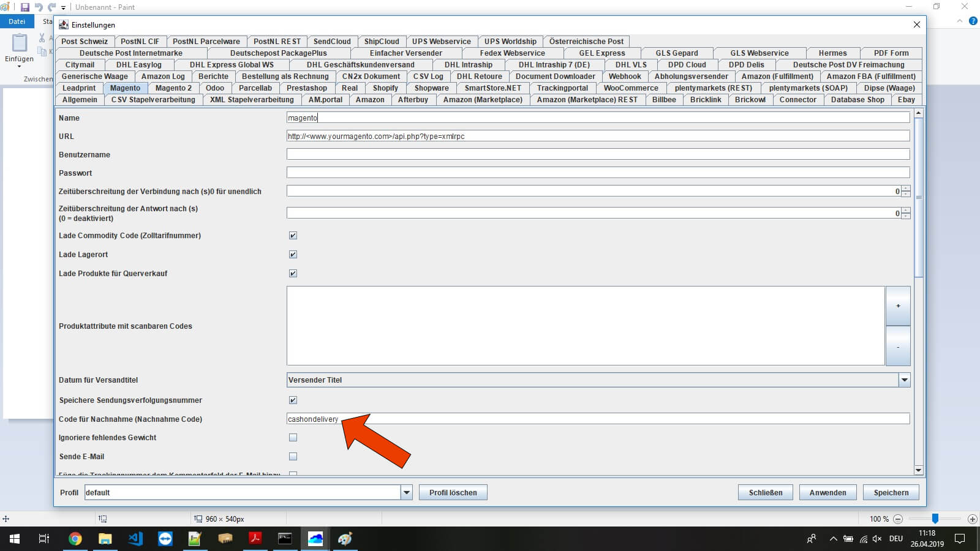Viewport: 980px width, 551px height.
Task: Open the package app on taskbar
Action: click(x=225, y=539)
